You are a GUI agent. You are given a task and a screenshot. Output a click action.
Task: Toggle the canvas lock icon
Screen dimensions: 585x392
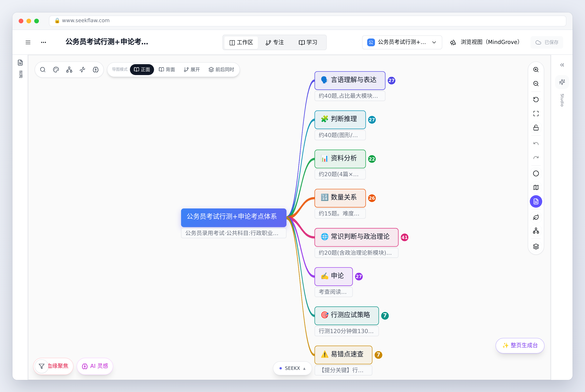point(536,128)
